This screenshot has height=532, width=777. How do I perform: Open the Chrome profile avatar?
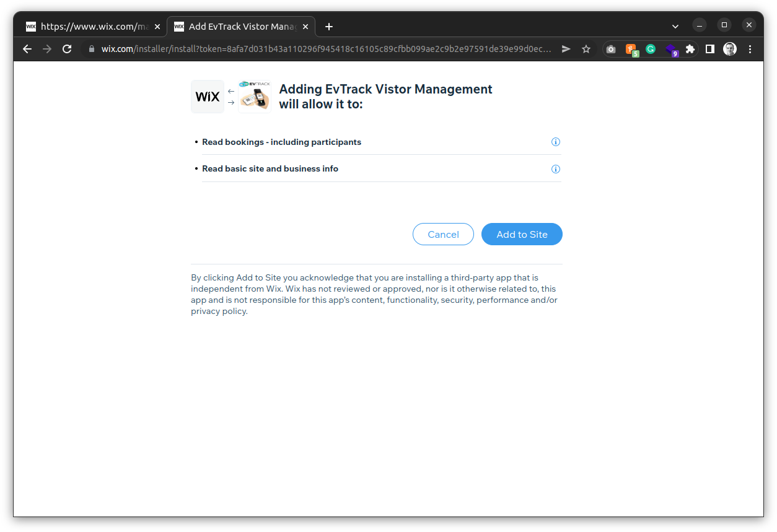[730, 49]
